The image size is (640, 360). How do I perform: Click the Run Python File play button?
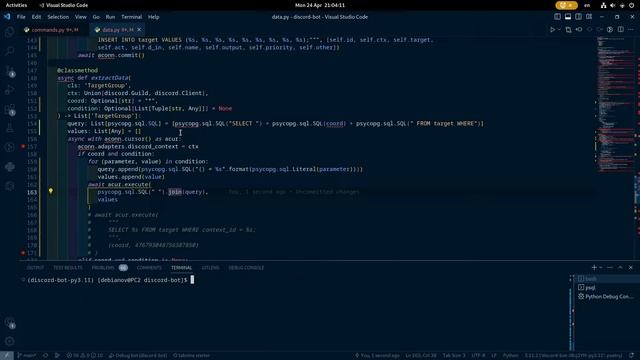coord(552,29)
